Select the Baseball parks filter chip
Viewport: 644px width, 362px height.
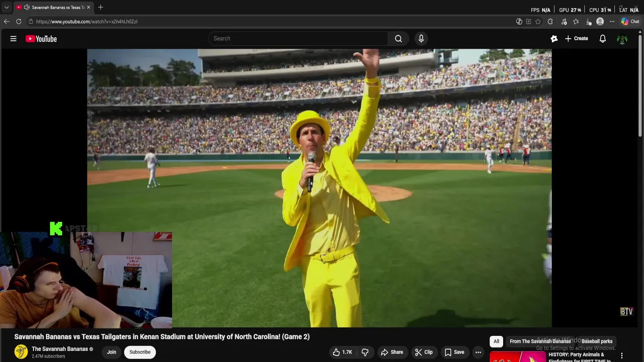[x=597, y=341]
